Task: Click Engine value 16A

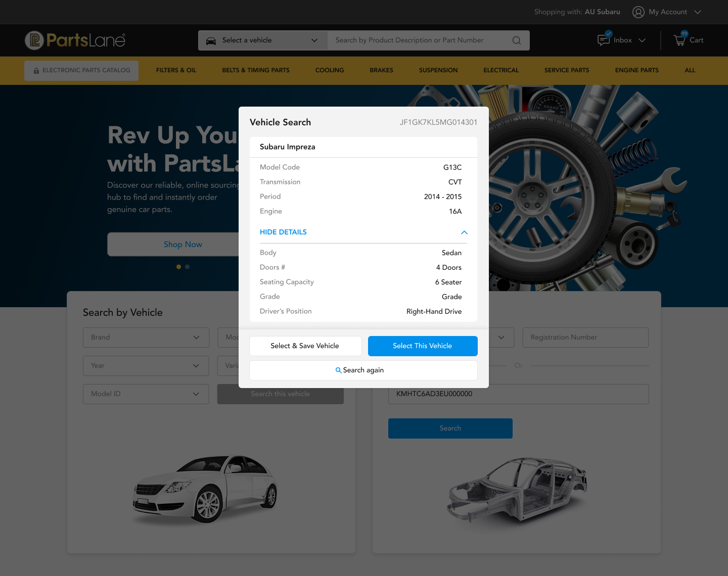Action: click(456, 211)
